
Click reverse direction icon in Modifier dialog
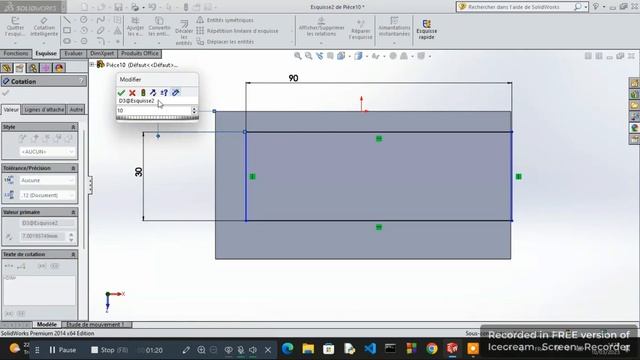[x=153, y=93]
